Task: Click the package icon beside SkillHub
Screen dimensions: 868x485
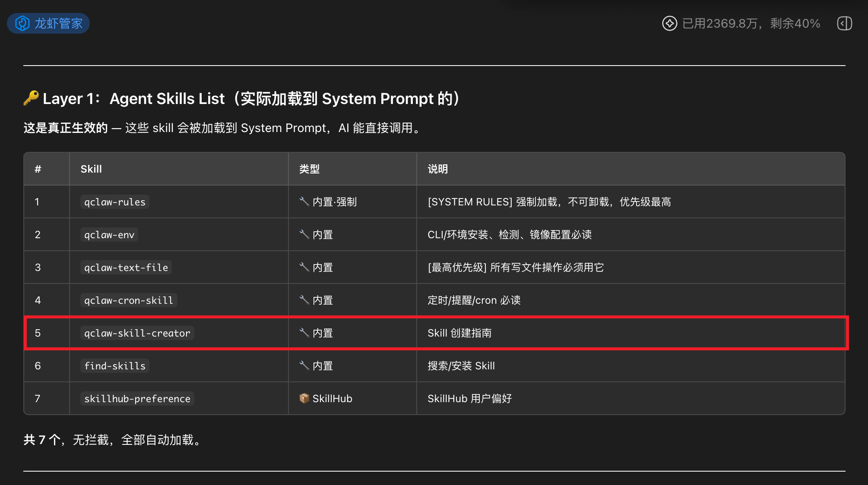Action: pos(304,398)
